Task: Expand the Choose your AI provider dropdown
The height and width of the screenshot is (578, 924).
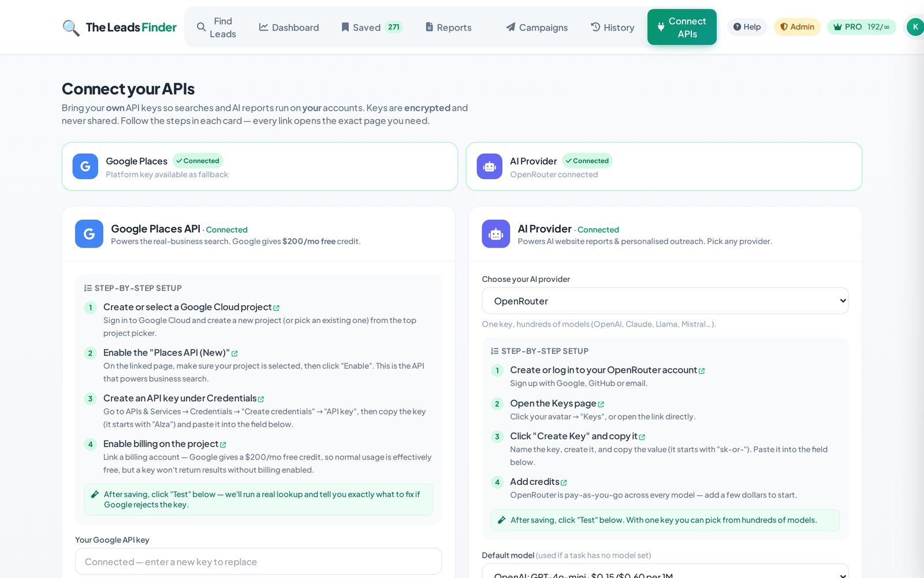Action: click(x=665, y=301)
